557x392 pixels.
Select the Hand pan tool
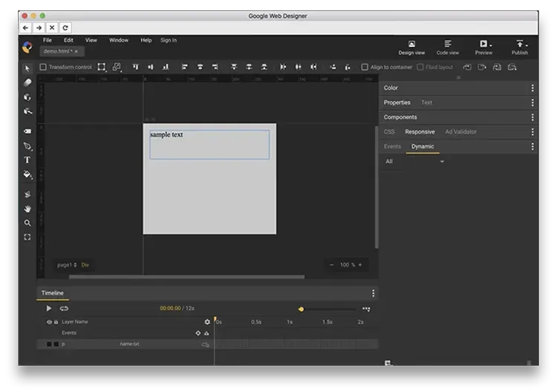click(27, 209)
